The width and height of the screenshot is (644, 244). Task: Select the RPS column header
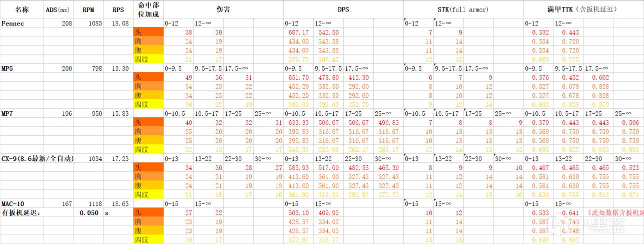(118, 10)
